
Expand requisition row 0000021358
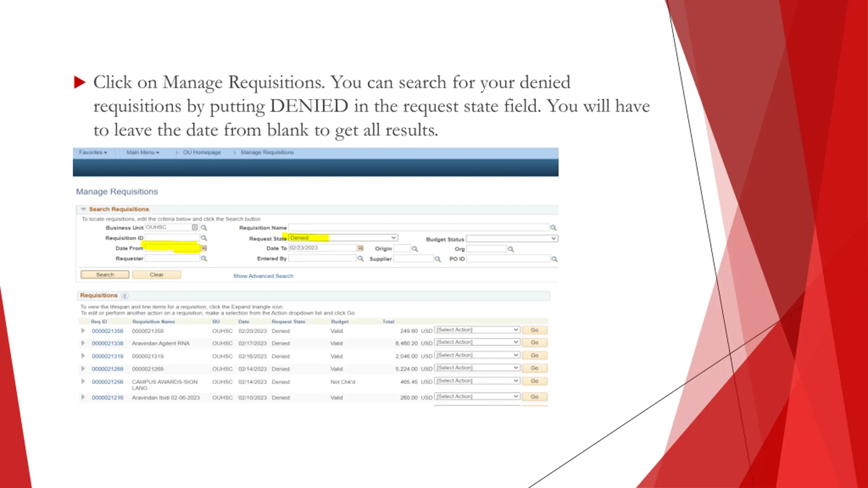[83, 330]
